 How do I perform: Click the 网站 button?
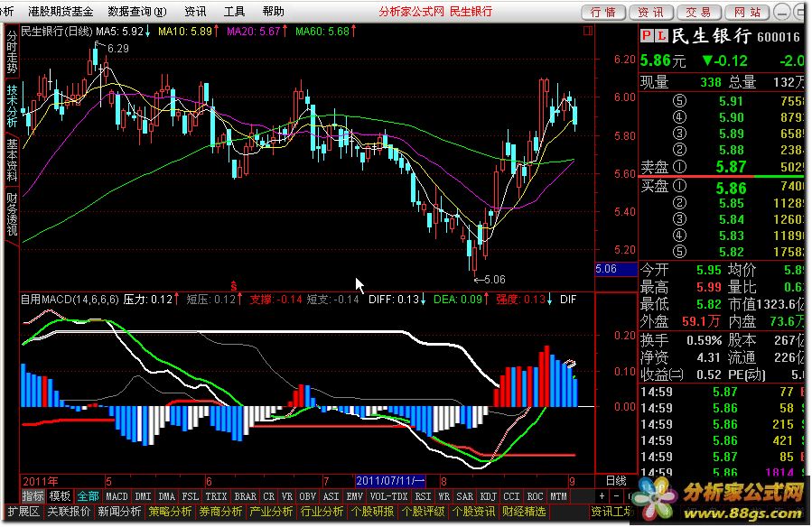[747, 12]
